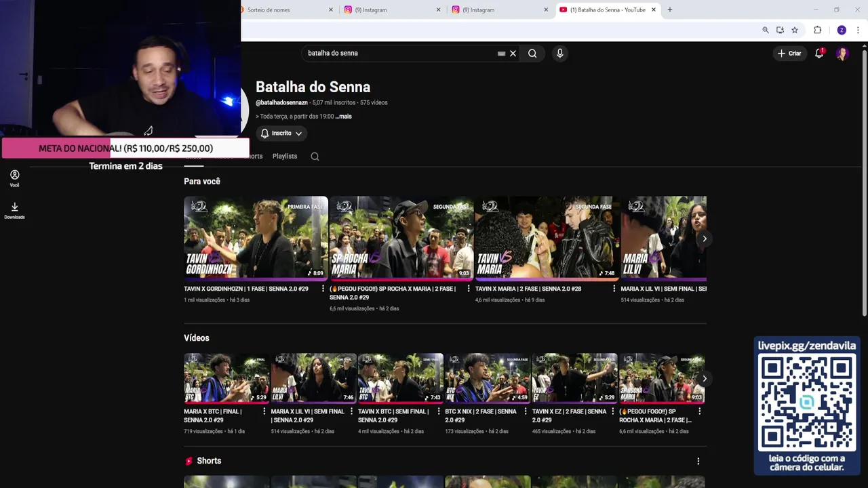Open Downloads in the sidebar
Screen dimensions: 868x488
tap(14, 210)
